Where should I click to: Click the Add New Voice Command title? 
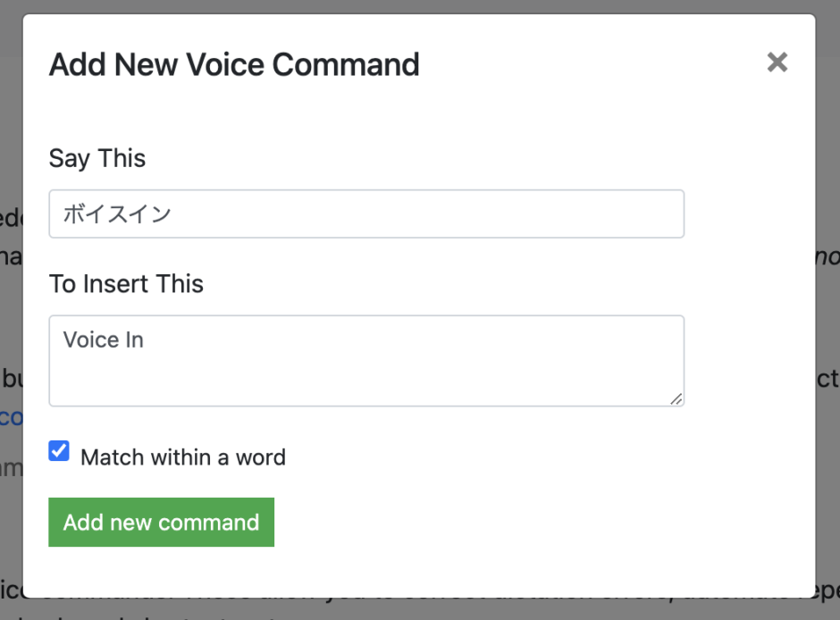[234, 64]
